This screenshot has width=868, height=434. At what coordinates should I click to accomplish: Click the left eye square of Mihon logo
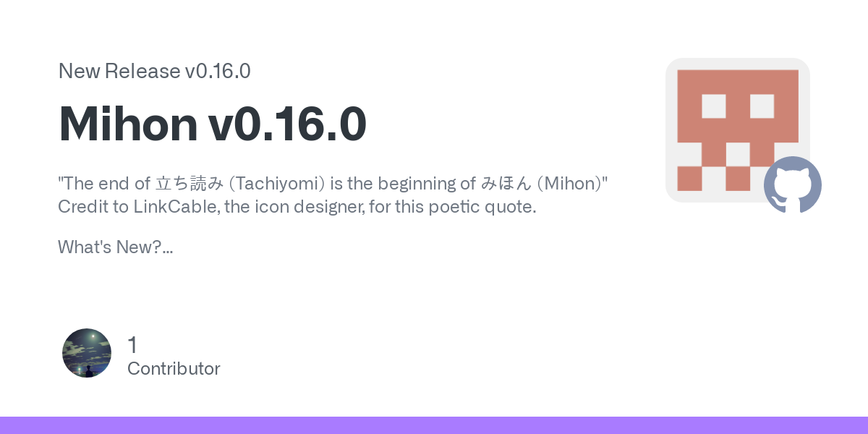tap(713, 106)
